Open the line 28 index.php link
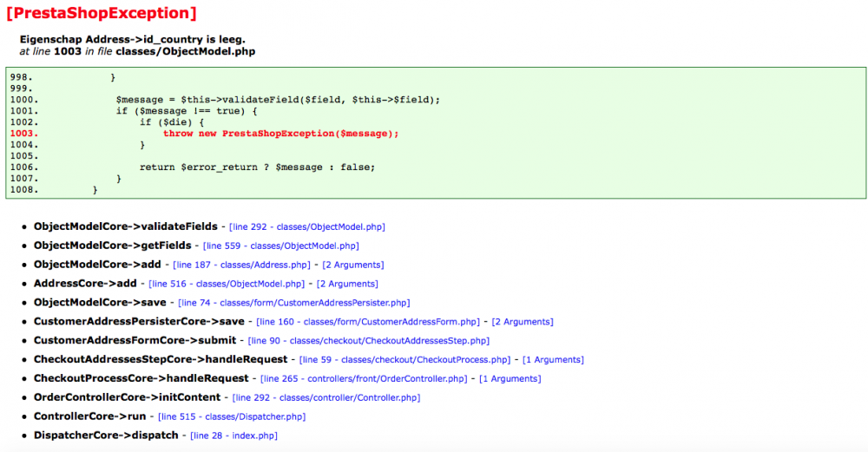 click(x=233, y=436)
